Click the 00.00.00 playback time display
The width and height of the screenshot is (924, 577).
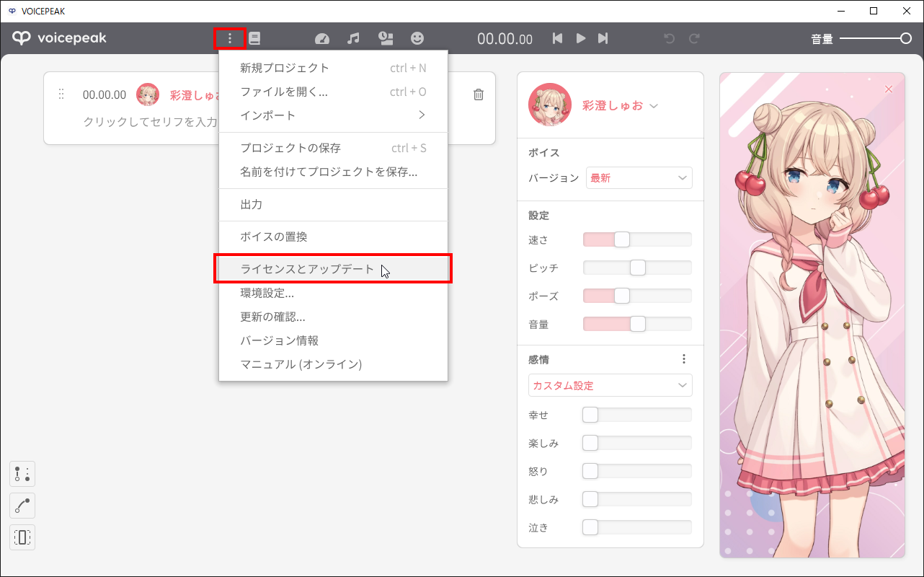pos(505,39)
